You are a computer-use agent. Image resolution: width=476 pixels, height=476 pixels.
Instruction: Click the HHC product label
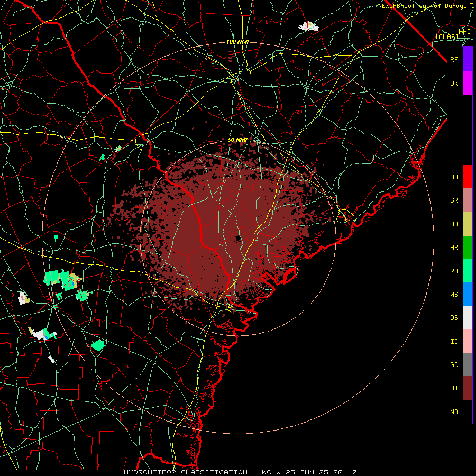(464, 32)
